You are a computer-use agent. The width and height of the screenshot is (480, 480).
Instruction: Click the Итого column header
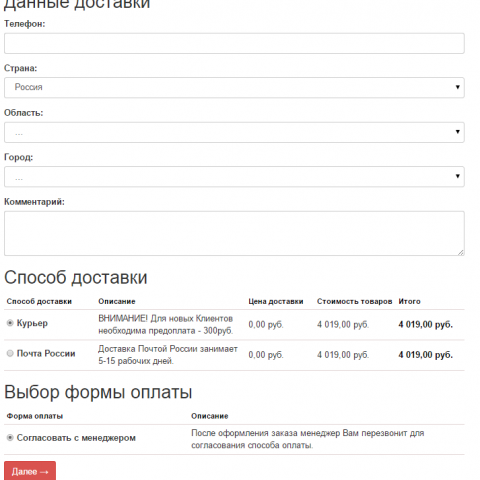click(x=409, y=301)
